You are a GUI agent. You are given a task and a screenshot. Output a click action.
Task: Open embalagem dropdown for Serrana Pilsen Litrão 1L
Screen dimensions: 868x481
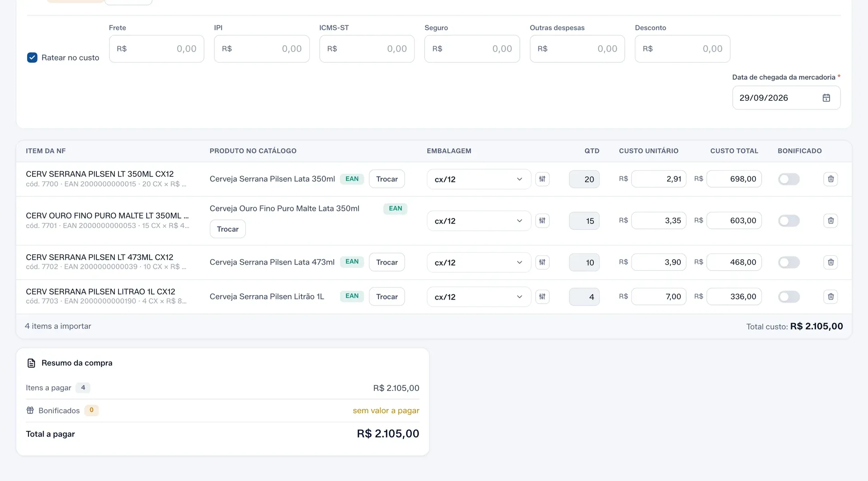pos(479,297)
